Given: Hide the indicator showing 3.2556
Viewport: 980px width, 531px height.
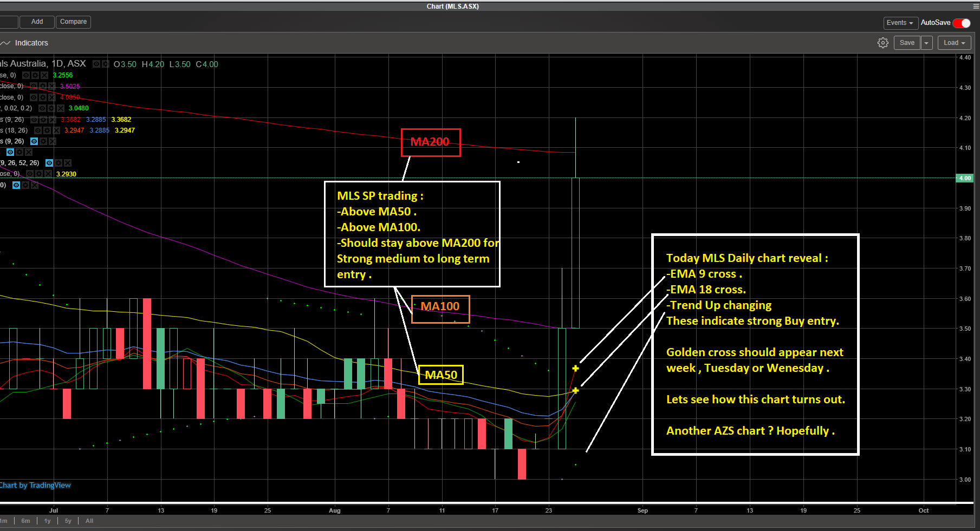Looking at the screenshot, I should 26,75.
